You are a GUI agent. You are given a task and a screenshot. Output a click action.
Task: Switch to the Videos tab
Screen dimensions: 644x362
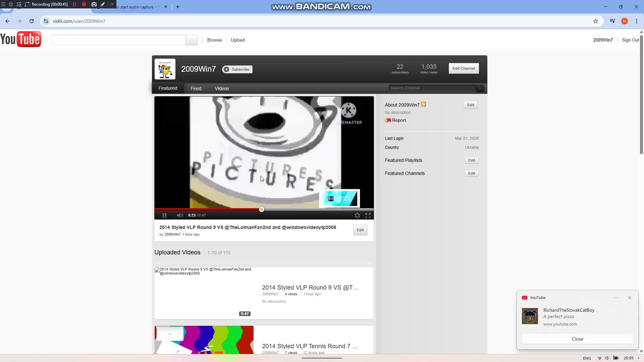pos(222,88)
